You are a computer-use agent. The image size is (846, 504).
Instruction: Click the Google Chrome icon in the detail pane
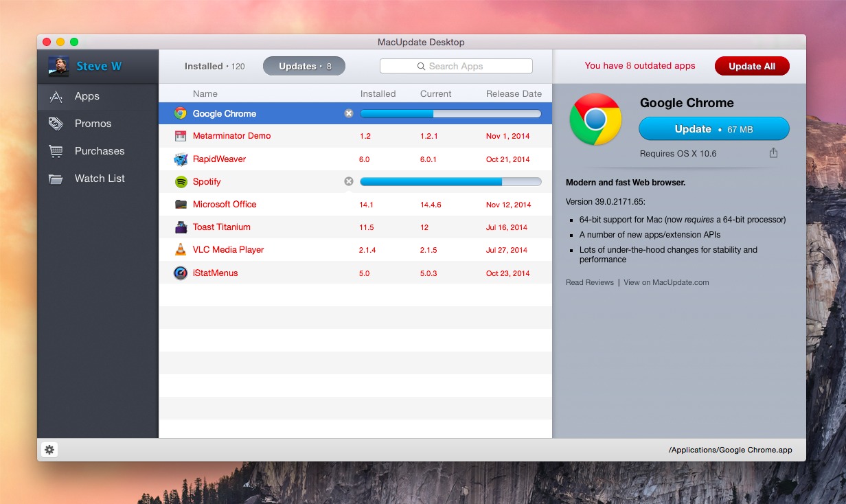[x=595, y=122]
